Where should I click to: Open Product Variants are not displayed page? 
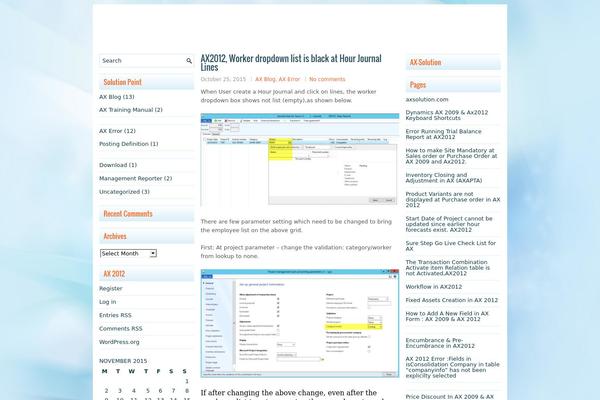pos(453,199)
